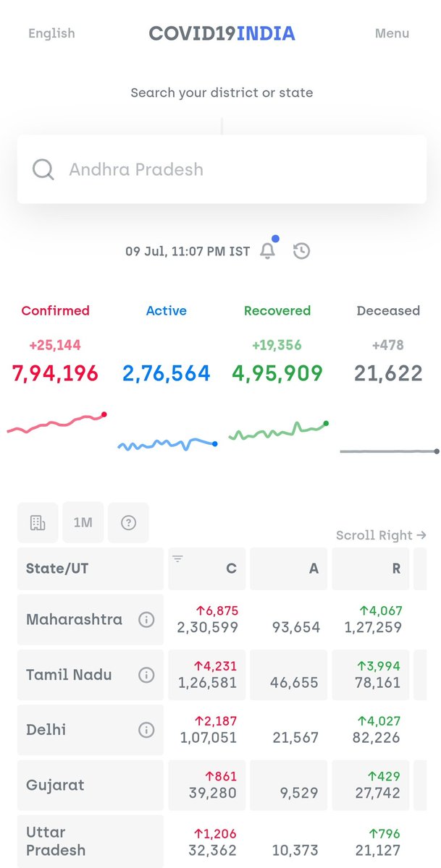Viewport: 441px width, 868px height.
Task: Click the search magnifier icon
Action: [43, 169]
